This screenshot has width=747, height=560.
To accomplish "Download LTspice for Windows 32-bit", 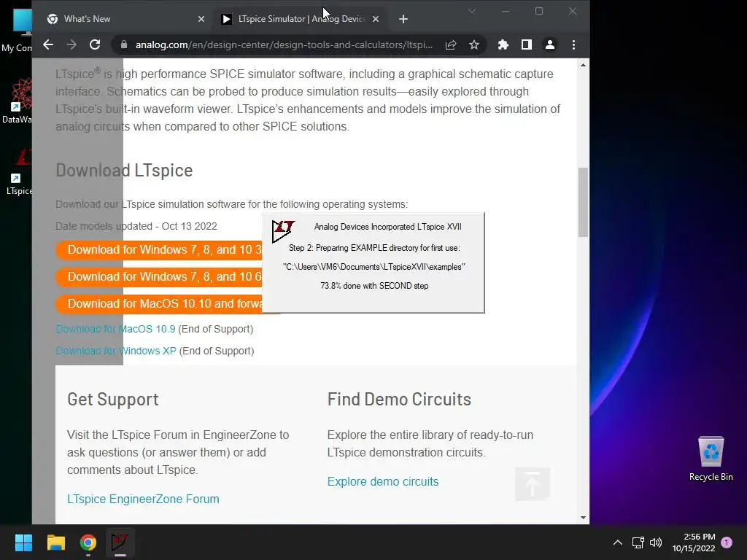I will pyautogui.click(x=160, y=250).
